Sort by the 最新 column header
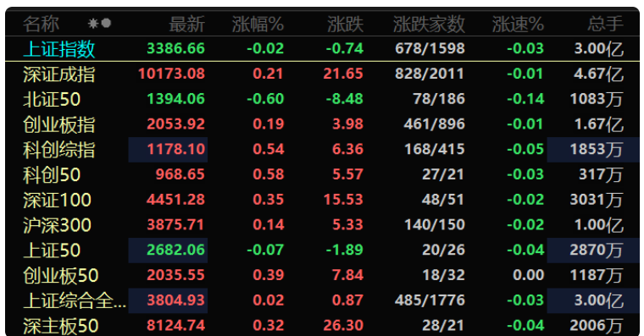 click(x=187, y=24)
